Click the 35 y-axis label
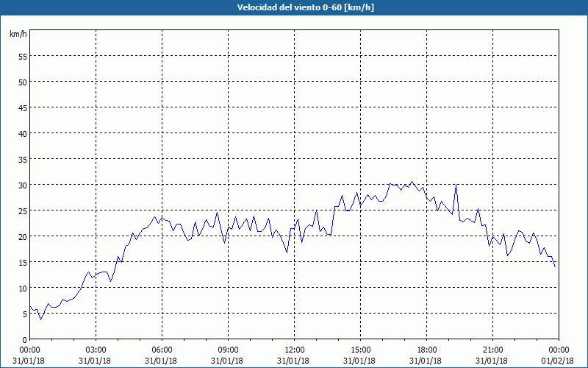This screenshot has width=588, height=368. coord(23,159)
